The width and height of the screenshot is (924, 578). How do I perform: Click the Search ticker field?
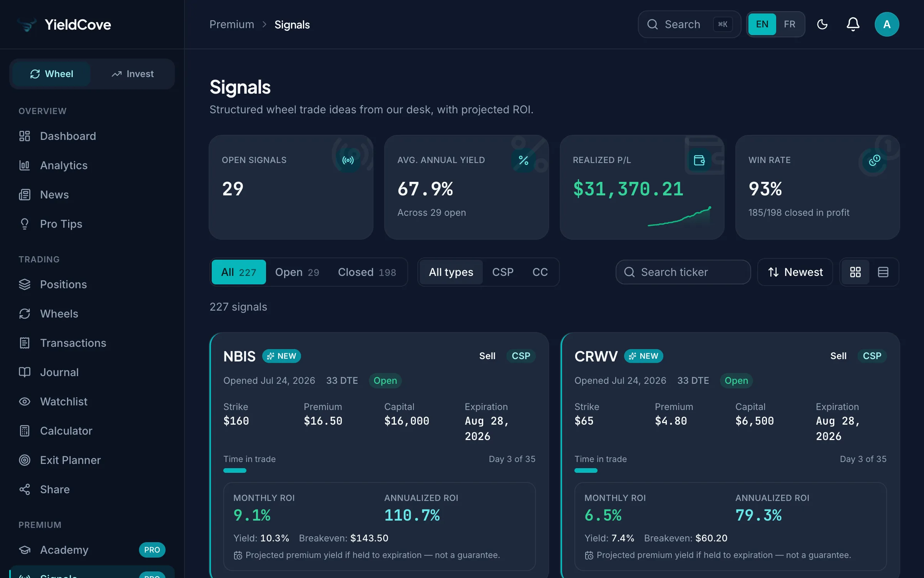(x=683, y=272)
